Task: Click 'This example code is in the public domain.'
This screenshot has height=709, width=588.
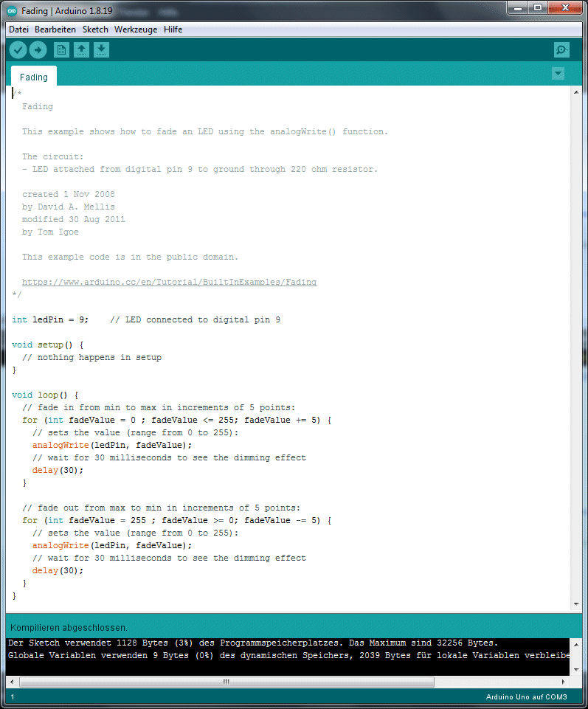Action: [x=131, y=257]
